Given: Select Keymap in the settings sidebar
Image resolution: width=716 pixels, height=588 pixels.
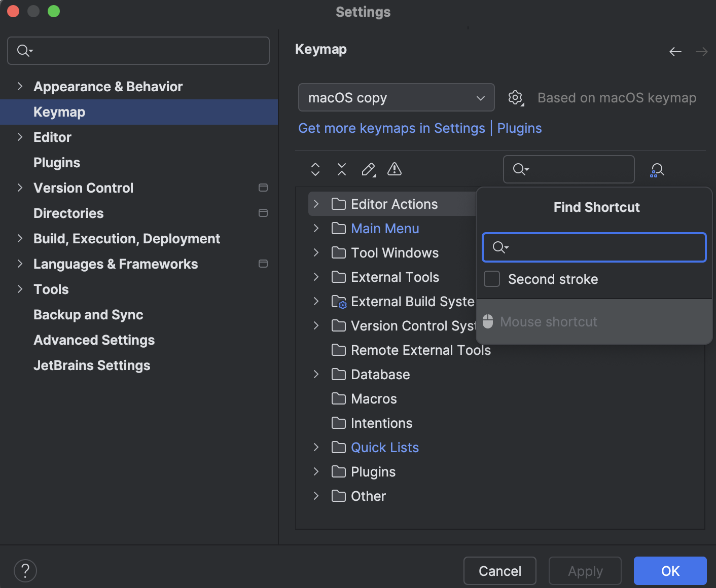Looking at the screenshot, I should [x=59, y=112].
